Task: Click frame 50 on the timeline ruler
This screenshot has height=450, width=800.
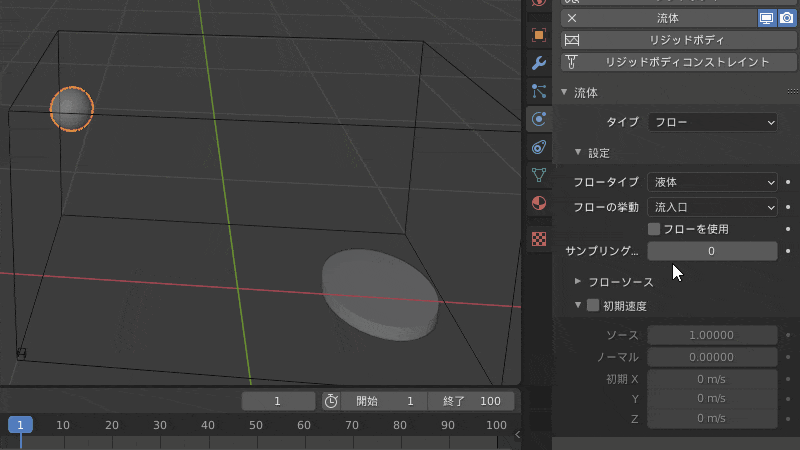Action: click(x=256, y=425)
